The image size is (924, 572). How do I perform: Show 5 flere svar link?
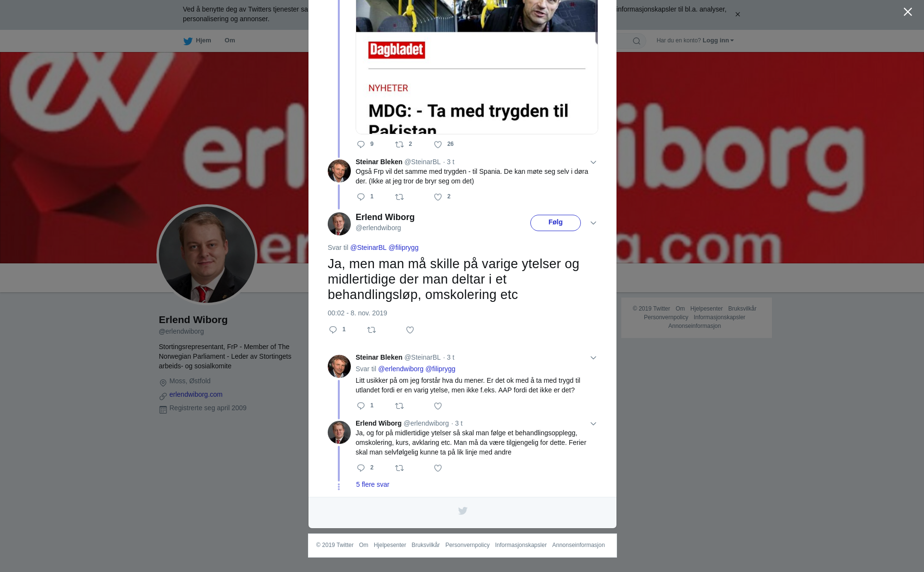point(372,484)
